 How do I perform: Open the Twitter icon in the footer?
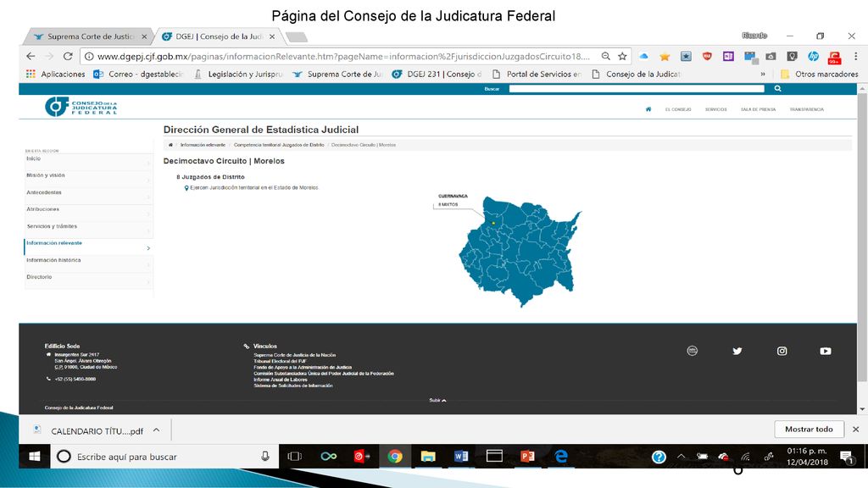[737, 351]
